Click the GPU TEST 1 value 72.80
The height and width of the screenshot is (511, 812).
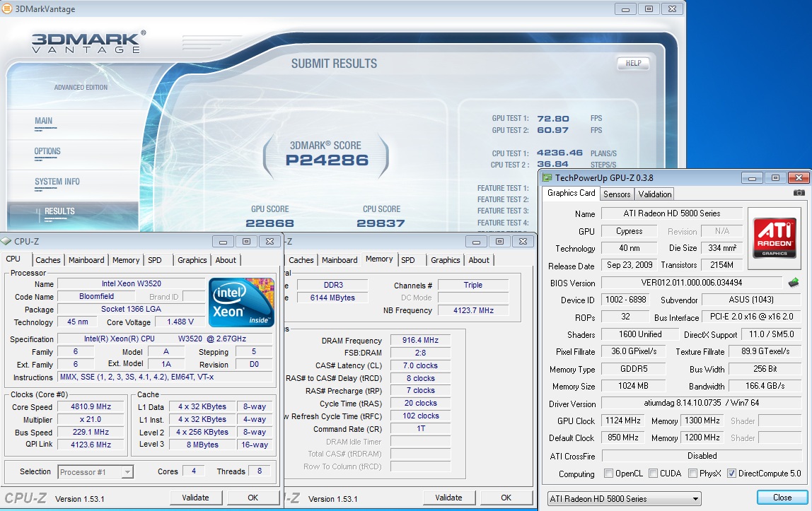pos(553,119)
